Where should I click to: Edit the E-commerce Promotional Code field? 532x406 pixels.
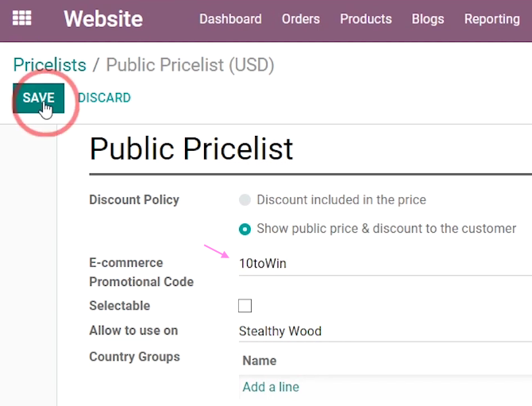385,264
